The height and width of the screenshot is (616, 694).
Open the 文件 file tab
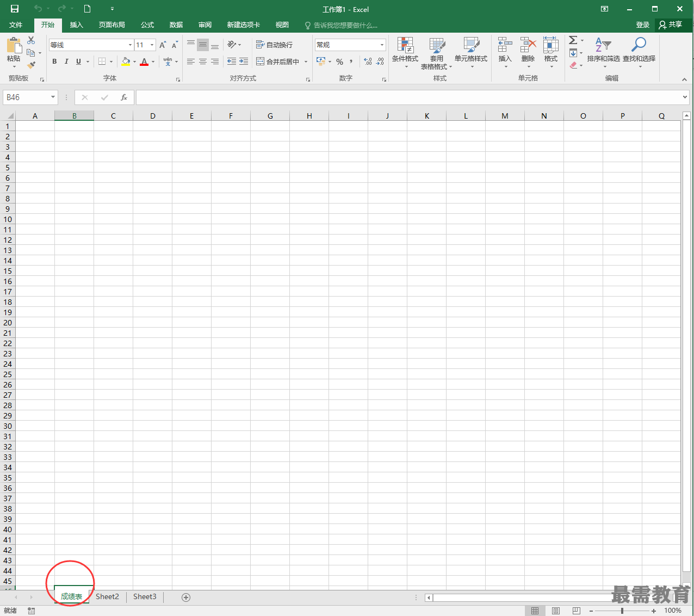[x=16, y=25]
